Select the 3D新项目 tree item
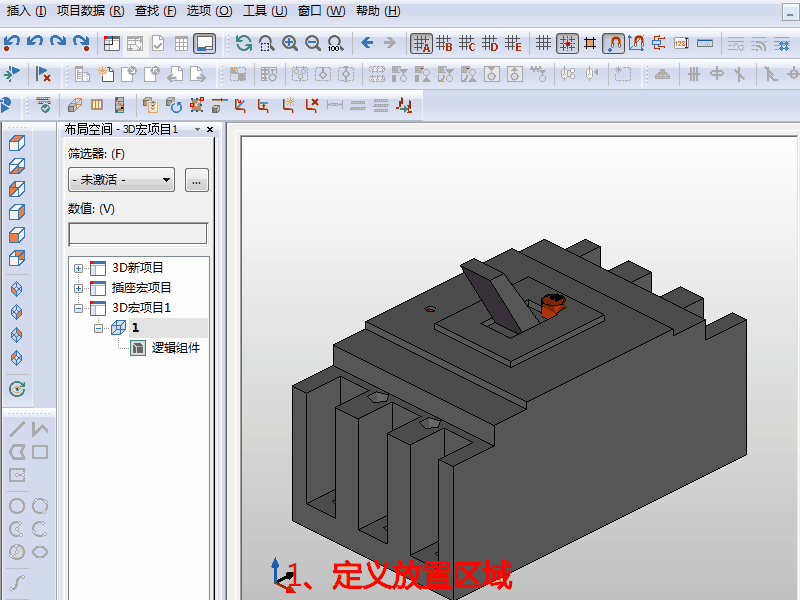 click(x=137, y=268)
